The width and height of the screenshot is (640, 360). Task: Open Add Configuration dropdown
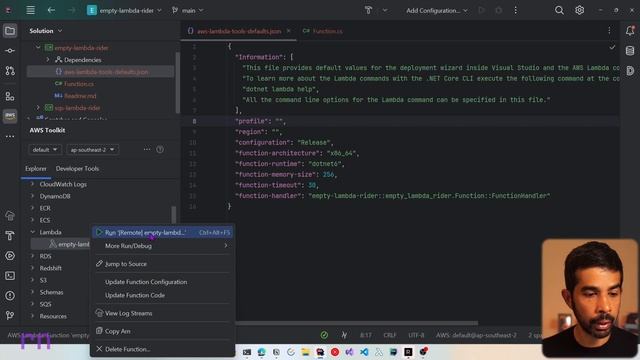coord(436,11)
